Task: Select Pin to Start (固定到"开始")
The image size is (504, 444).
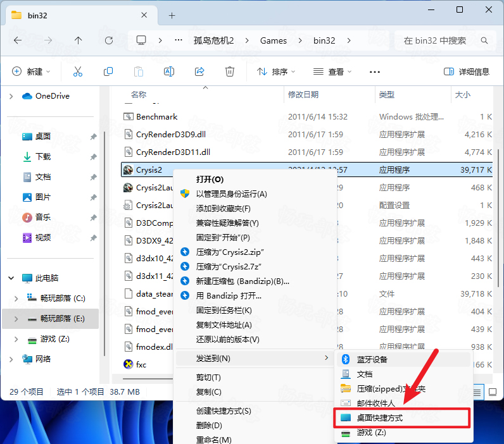Action: coord(223,238)
